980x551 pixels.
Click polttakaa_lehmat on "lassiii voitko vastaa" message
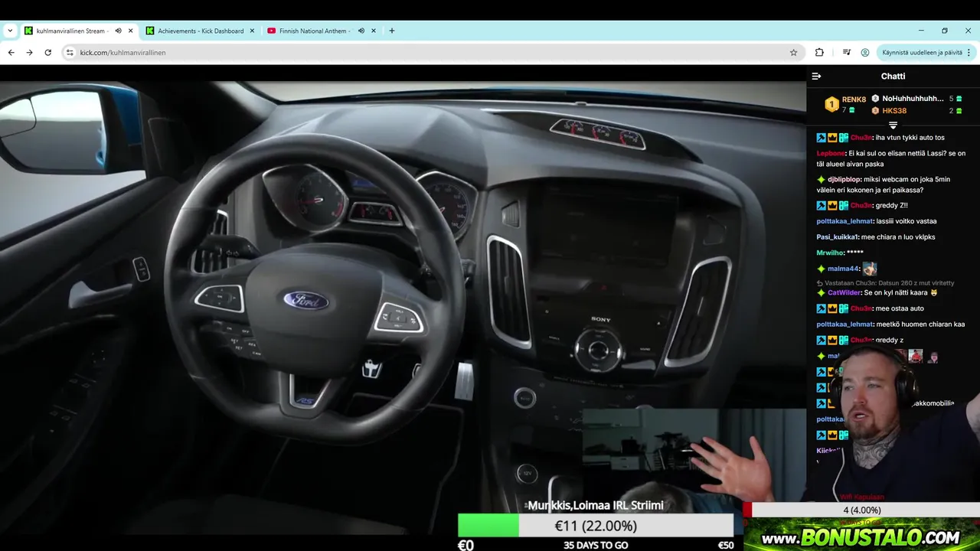pos(844,221)
